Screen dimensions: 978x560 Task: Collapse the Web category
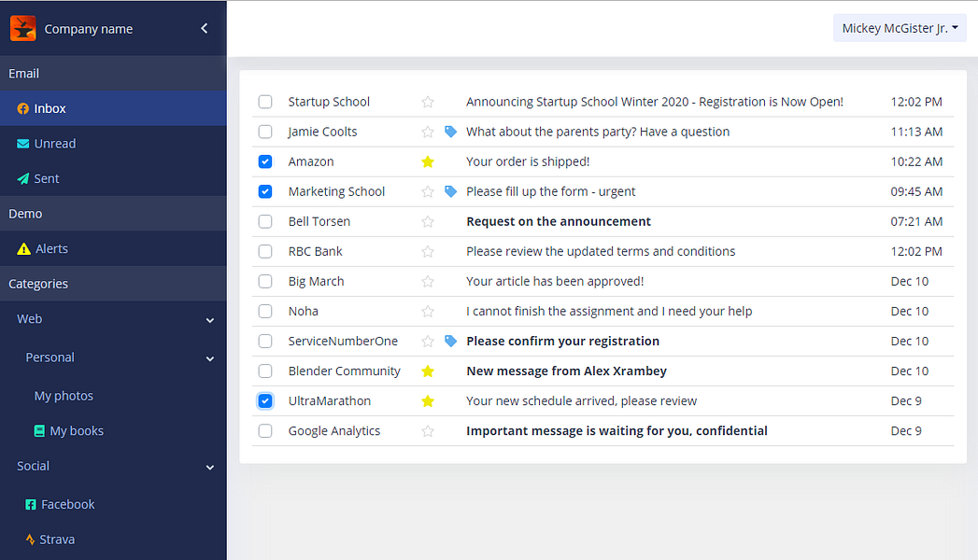click(x=209, y=319)
